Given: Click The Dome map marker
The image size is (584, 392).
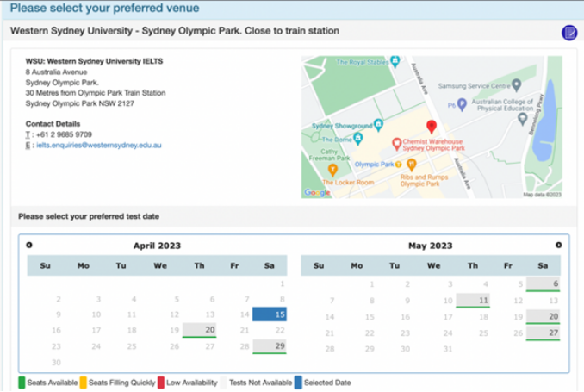Looking at the screenshot, I should click(358, 139).
